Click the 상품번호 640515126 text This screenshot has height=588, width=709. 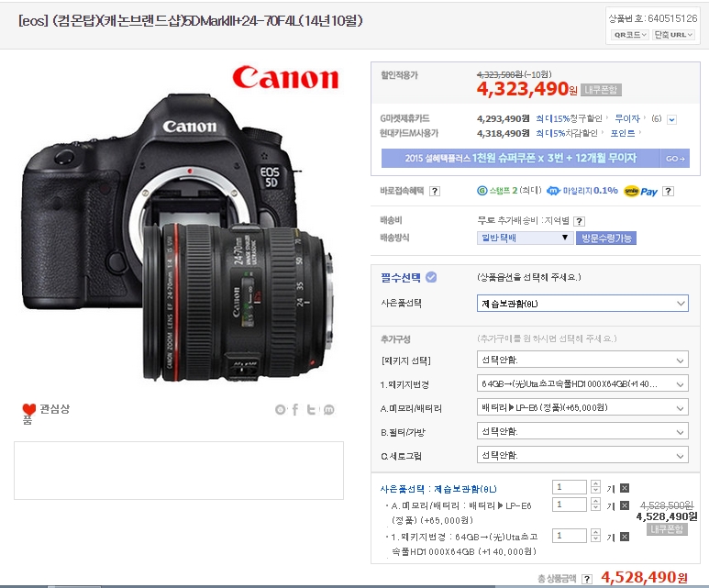(653, 18)
